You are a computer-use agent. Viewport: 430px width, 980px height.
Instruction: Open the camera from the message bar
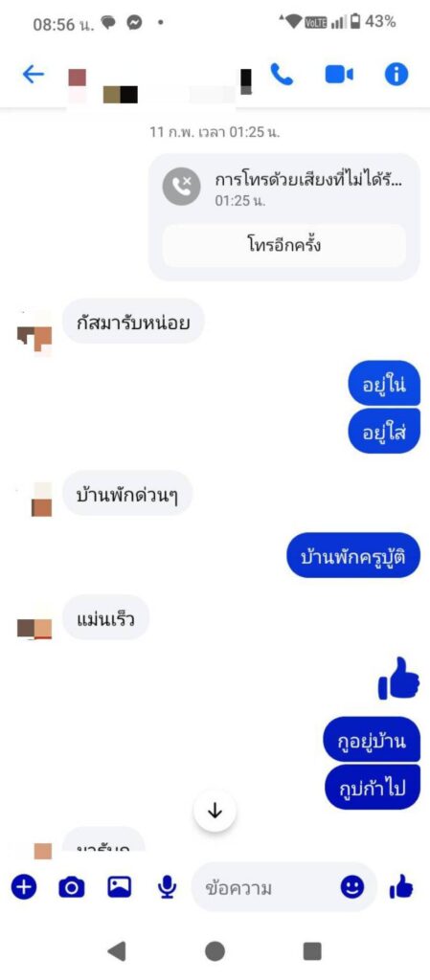71,886
